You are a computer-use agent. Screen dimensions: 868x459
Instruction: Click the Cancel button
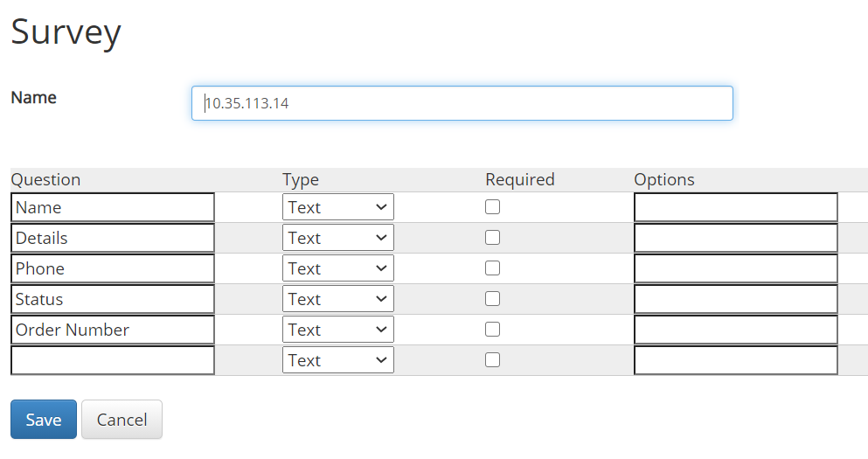click(122, 419)
